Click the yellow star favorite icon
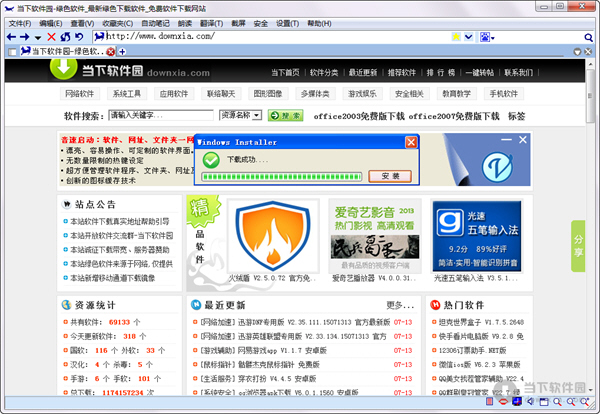The width and height of the screenshot is (600, 414). pyautogui.click(x=456, y=37)
